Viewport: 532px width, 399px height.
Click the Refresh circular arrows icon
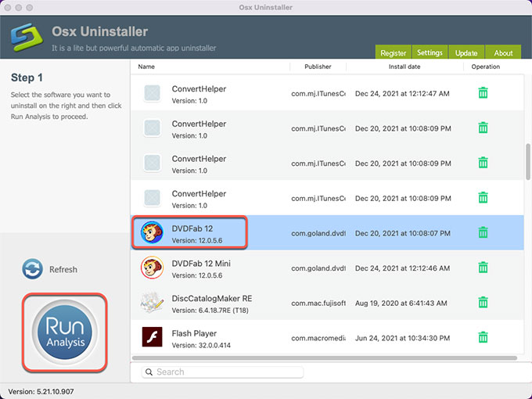[x=32, y=269]
